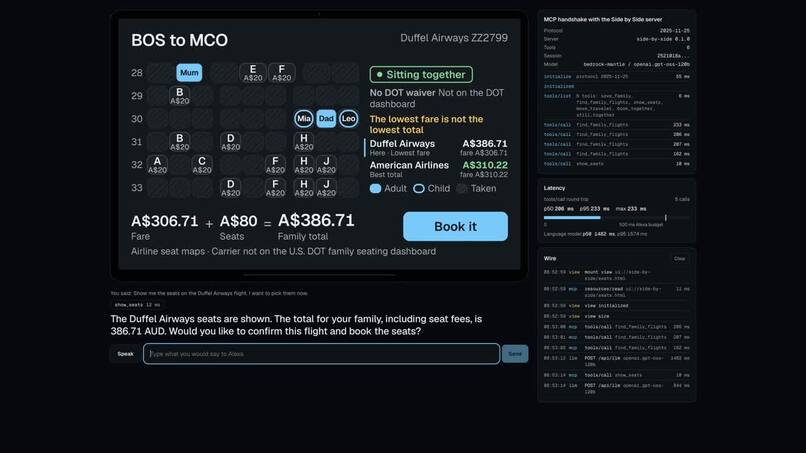Screen dimensions: 806x453
Task: Click "The lowest fare is not the lowest total" warning
Action: [x=426, y=124]
